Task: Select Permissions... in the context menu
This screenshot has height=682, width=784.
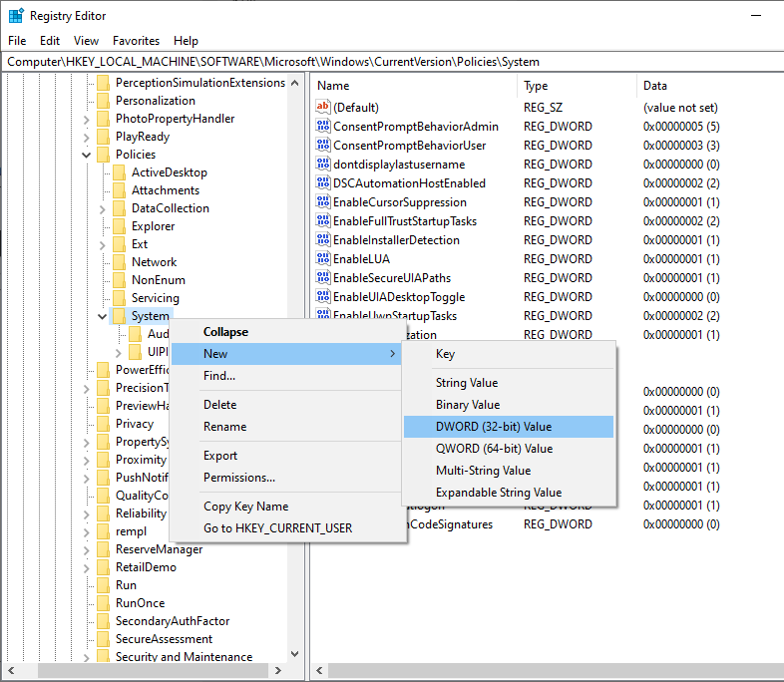Action: click(x=239, y=478)
